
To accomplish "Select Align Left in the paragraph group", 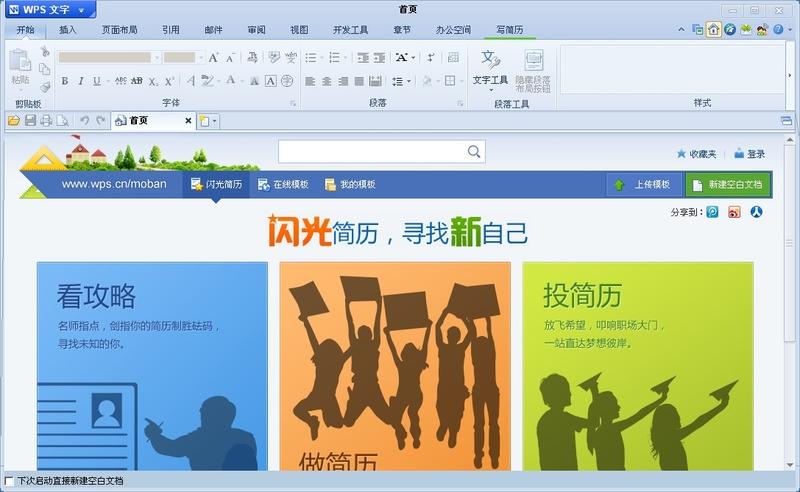I will tap(310, 81).
